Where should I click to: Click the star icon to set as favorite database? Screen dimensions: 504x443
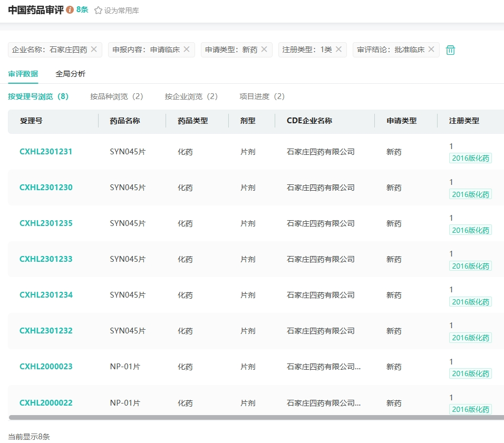[x=98, y=11]
